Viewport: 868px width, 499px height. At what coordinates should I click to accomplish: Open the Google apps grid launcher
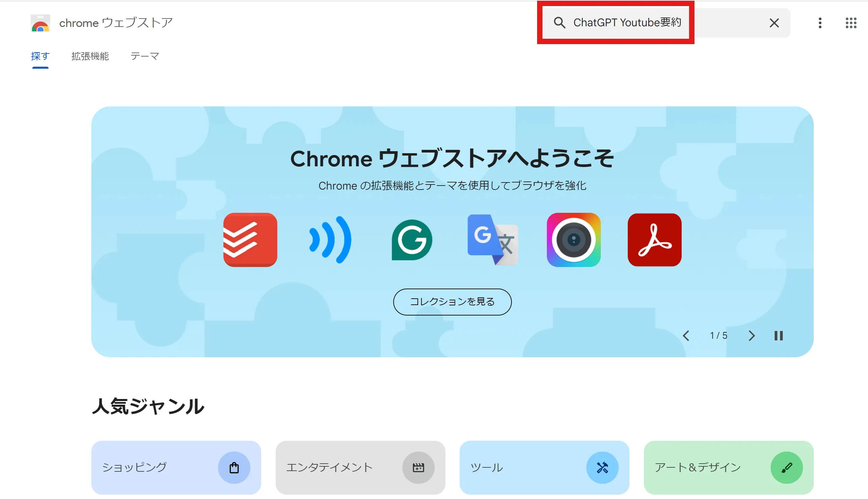point(851,23)
